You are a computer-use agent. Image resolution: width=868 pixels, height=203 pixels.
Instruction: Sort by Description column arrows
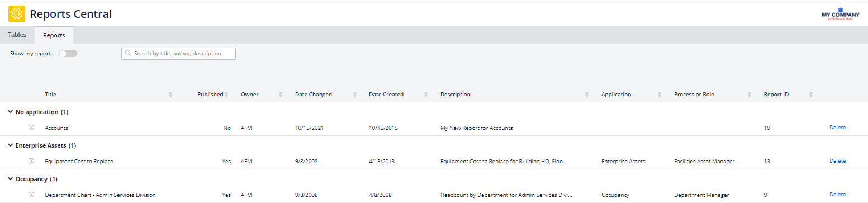pyautogui.click(x=587, y=95)
